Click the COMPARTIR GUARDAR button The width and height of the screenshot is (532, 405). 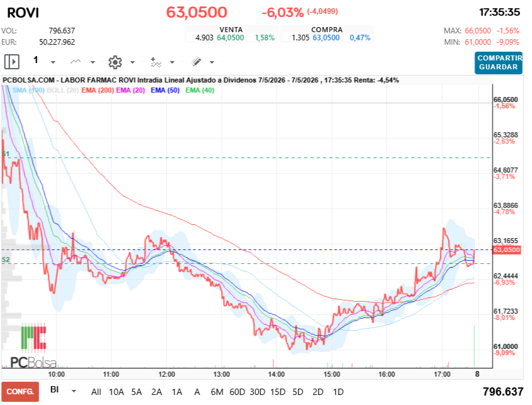(499, 63)
